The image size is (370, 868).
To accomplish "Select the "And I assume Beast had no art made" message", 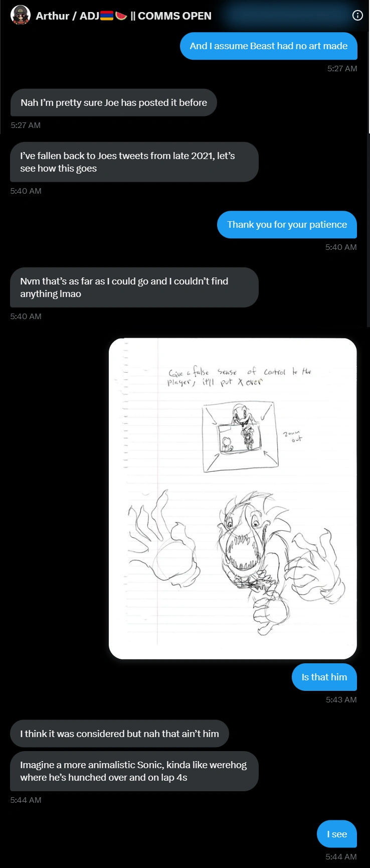I will (x=268, y=46).
